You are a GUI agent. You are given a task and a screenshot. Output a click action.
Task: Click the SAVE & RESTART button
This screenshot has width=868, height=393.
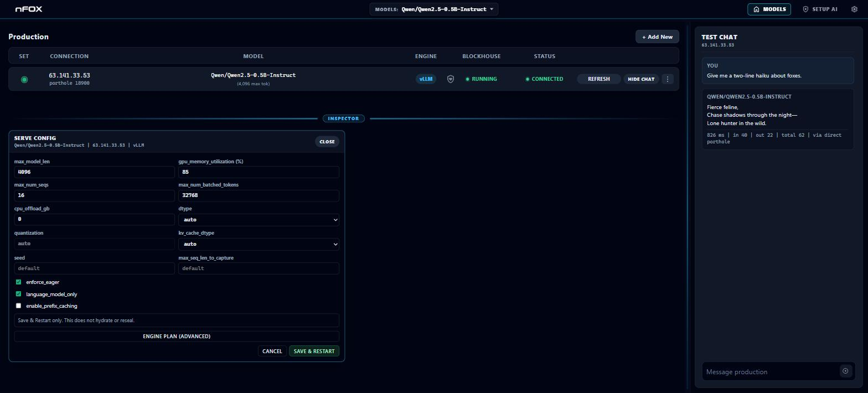314,351
